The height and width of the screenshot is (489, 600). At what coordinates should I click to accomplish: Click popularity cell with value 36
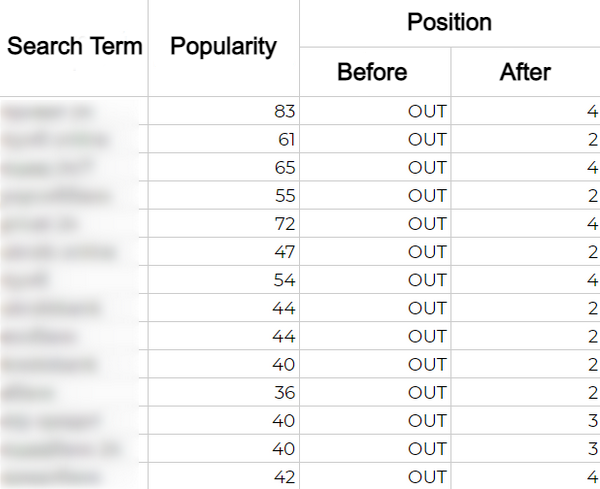coord(223,392)
